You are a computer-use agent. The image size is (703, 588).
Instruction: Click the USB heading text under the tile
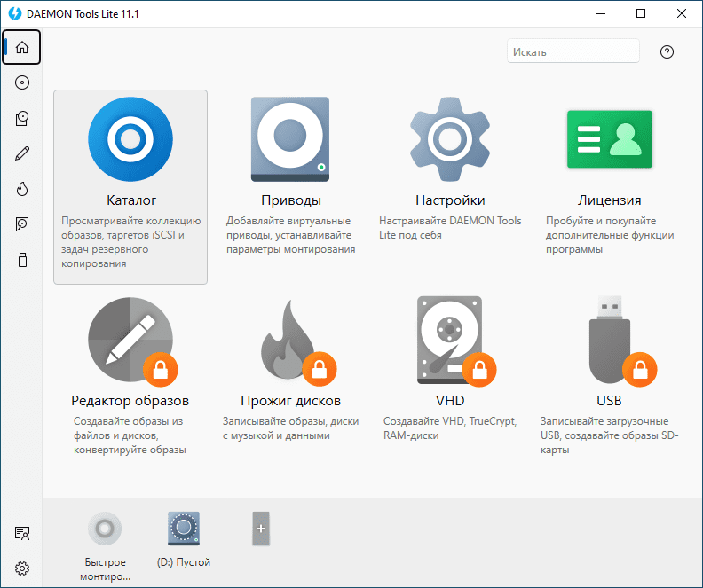point(609,400)
